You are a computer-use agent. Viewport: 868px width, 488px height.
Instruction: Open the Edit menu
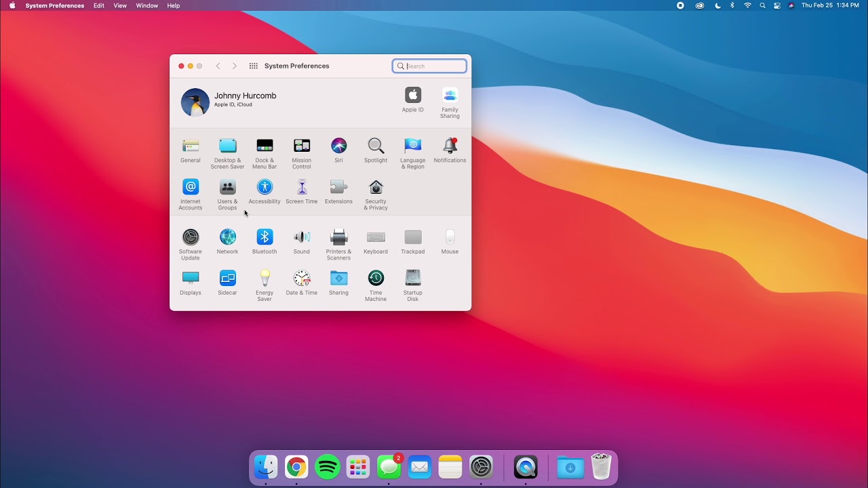click(x=99, y=5)
